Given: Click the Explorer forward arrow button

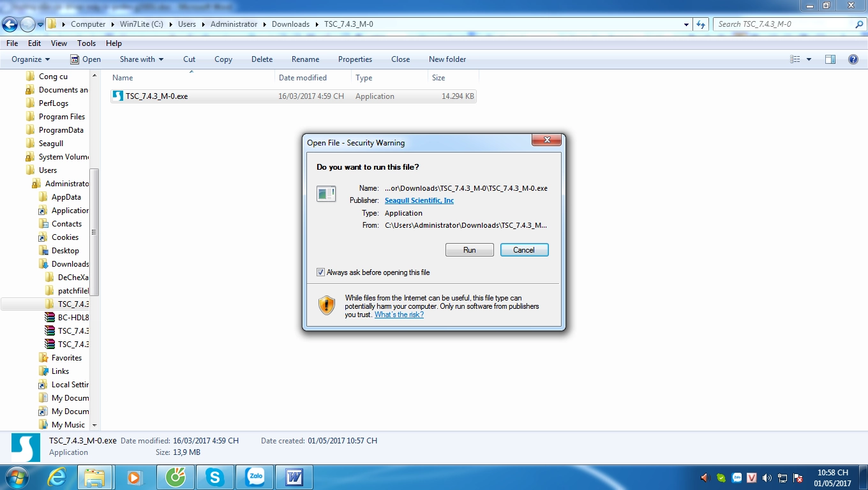Looking at the screenshot, I should click(27, 24).
